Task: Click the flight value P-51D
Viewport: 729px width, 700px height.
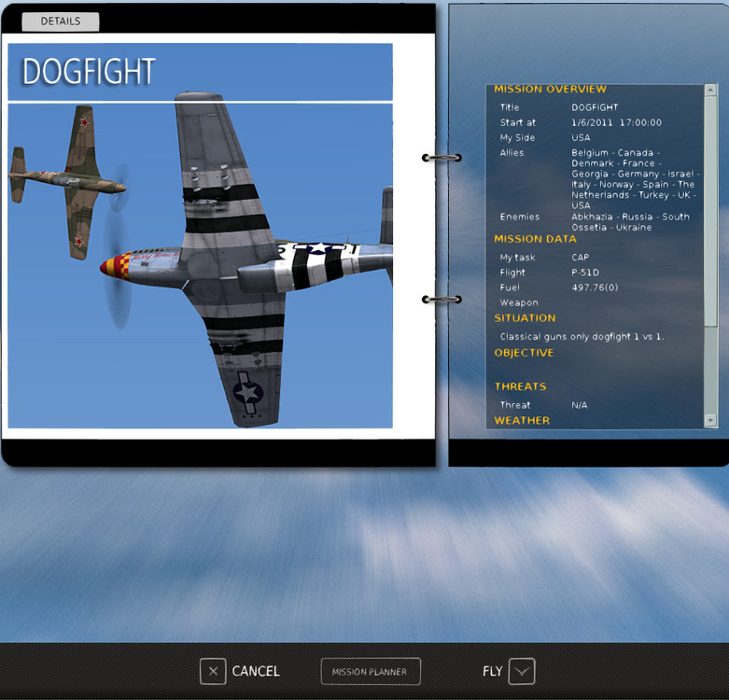Action: tap(585, 273)
